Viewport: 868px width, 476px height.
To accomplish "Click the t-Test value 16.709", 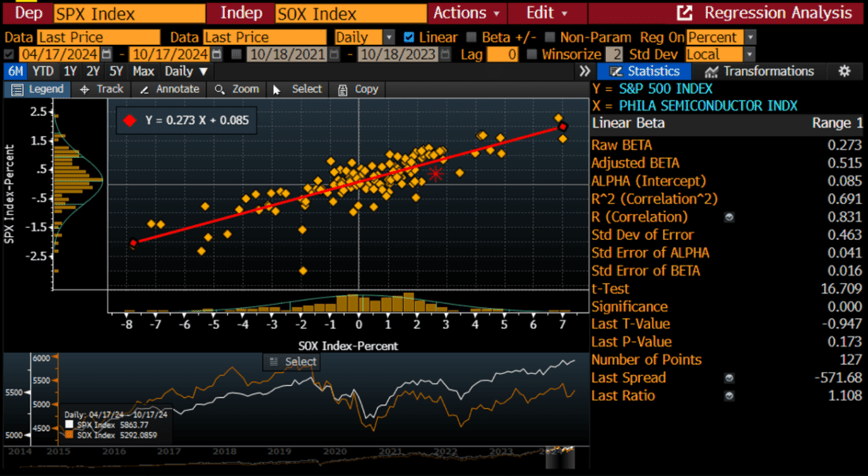I will [x=841, y=289].
